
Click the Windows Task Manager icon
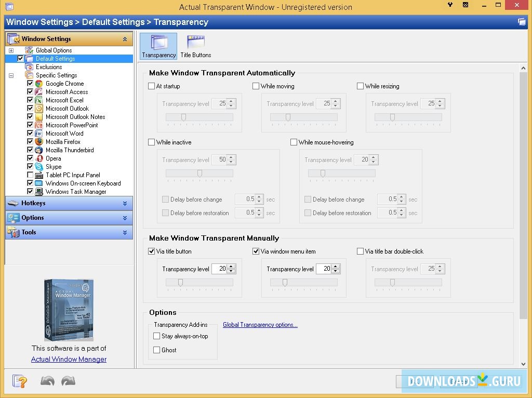[x=39, y=192]
